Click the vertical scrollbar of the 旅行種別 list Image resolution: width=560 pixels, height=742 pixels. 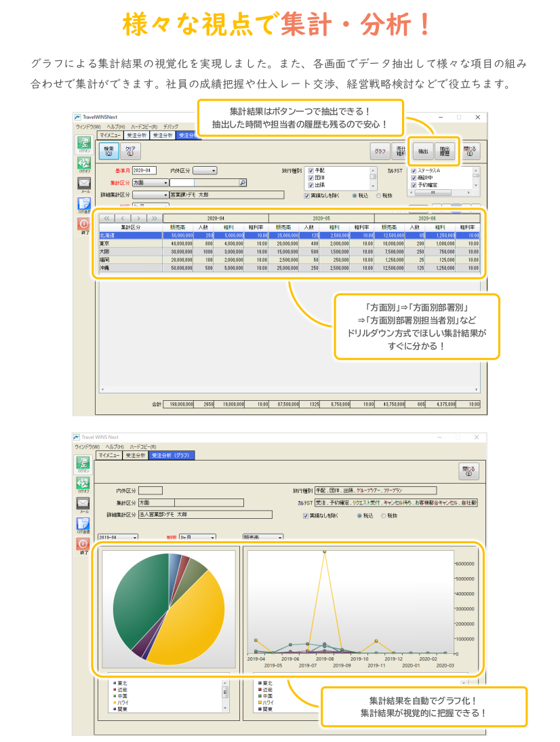[x=373, y=178]
